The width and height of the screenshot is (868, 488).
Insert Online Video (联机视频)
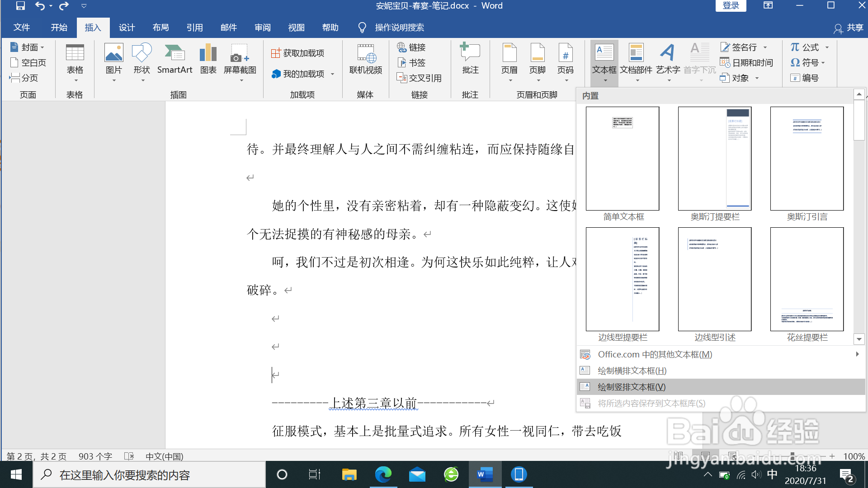click(366, 60)
